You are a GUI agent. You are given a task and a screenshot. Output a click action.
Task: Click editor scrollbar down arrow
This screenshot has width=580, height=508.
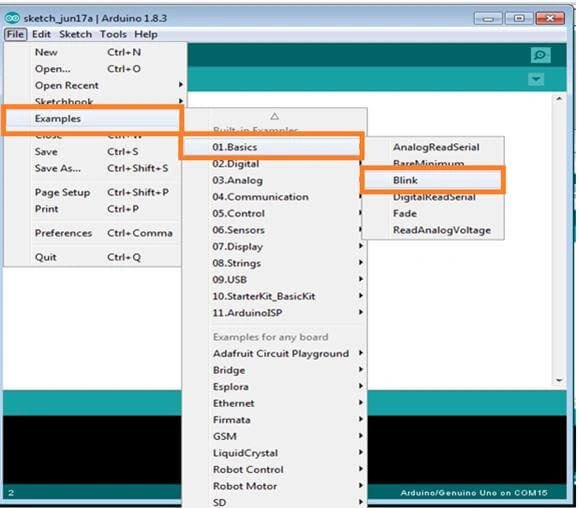(559, 380)
